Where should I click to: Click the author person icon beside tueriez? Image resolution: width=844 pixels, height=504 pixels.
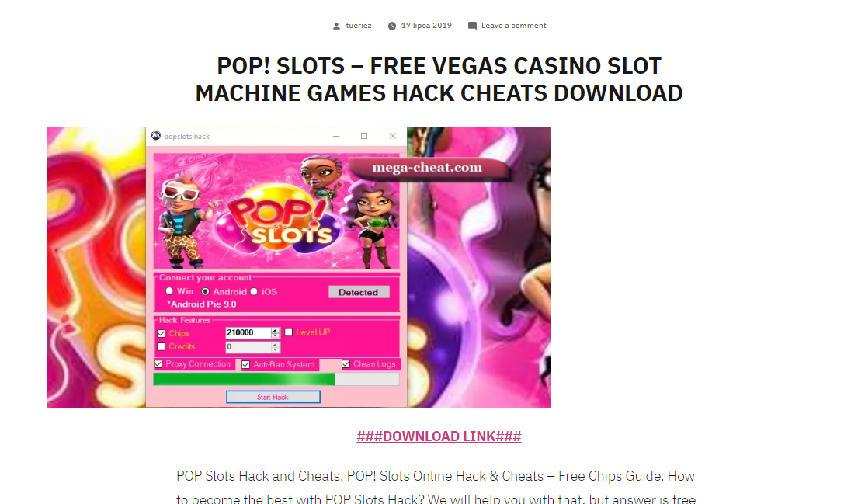(336, 26)
